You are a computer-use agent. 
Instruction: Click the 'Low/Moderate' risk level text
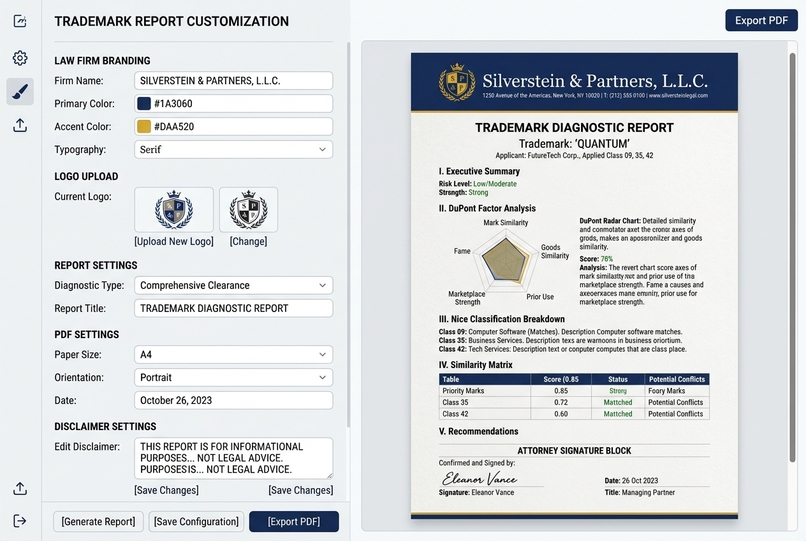tap(494, 184)
